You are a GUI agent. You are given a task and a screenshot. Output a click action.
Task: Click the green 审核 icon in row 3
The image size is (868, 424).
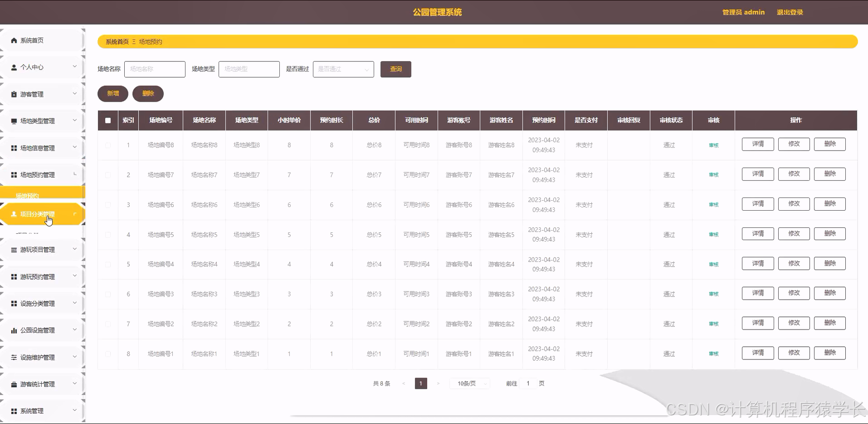tap(714, 205)
